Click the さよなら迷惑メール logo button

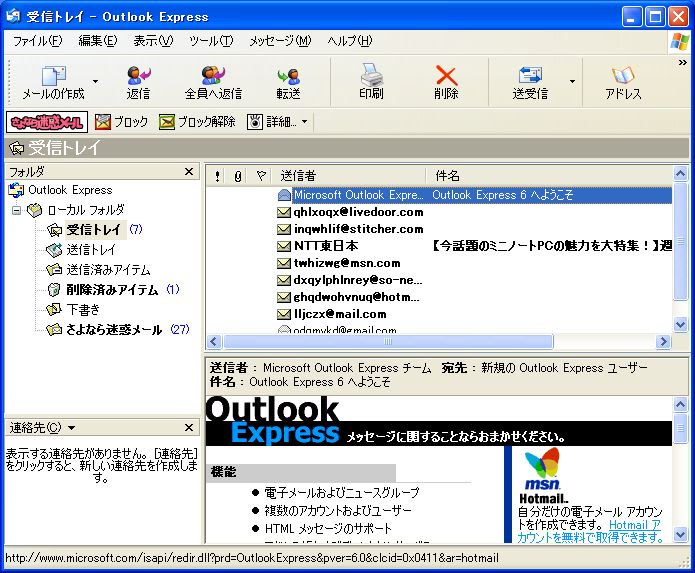(x=47, y=121)
